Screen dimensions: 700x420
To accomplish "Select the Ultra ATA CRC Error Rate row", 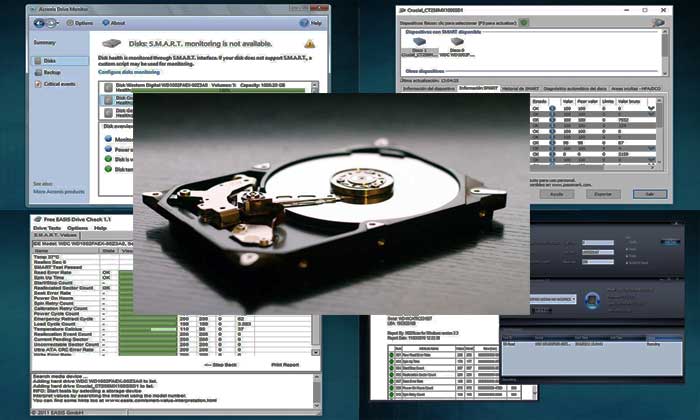I will click(x=172, y=350).
